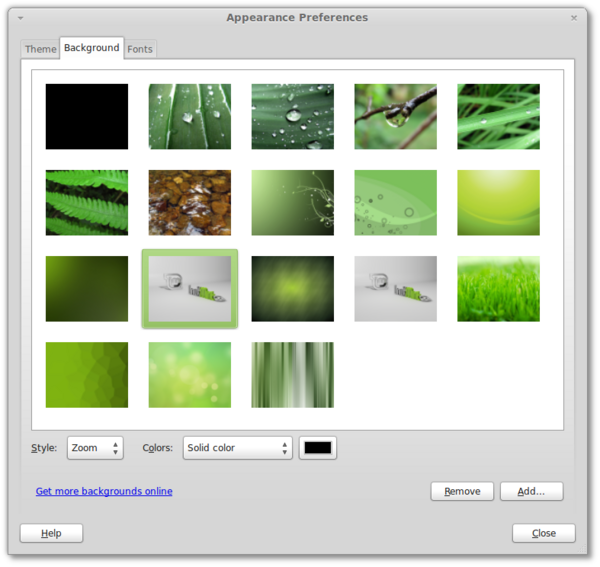Image resolution: width=600 pixels, height=567 pixels.
Task: Pick the water droplet on branch wallpaper
Action: click(x=395, y=116)
